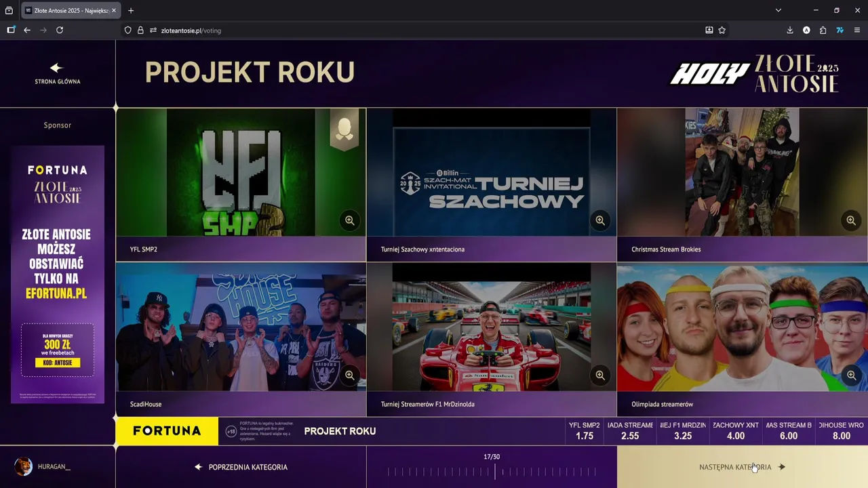Open the Firefox account icon
868x488 pixels.
click(806, 30)
